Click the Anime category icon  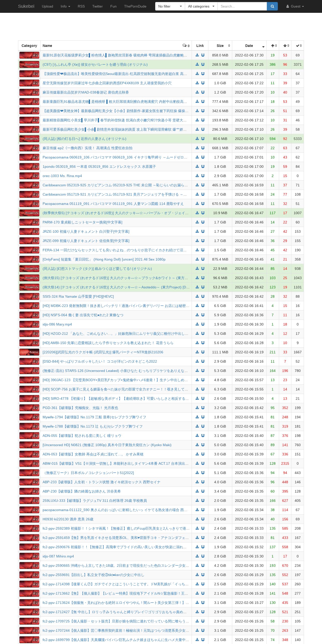tap(29, 352)
